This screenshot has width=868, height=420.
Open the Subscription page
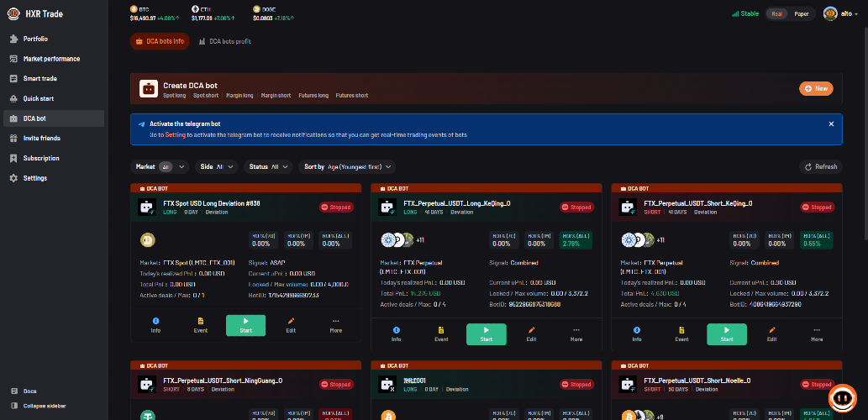point(54,158)
